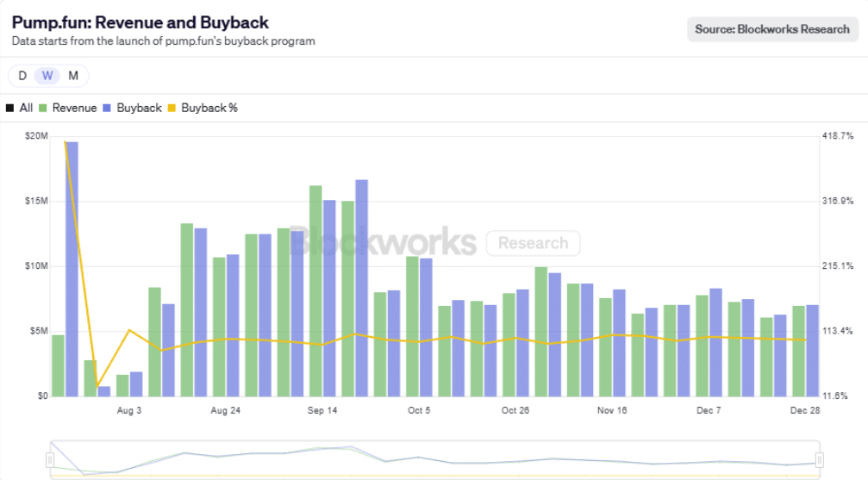
Task: Click the tallest purple Buyback bar
Action: tap(72, 269)
